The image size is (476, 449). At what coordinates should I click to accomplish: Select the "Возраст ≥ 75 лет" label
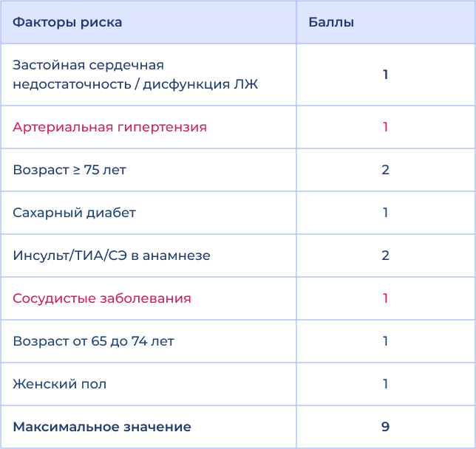[x=69, y=170]
